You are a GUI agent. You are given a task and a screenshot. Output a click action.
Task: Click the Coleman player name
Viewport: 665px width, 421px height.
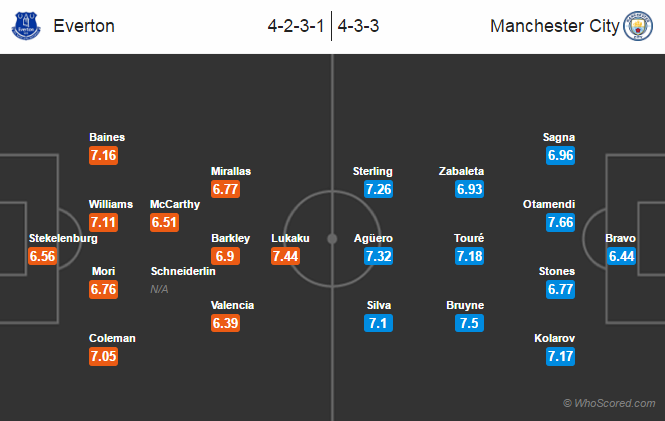coord(112,338)
